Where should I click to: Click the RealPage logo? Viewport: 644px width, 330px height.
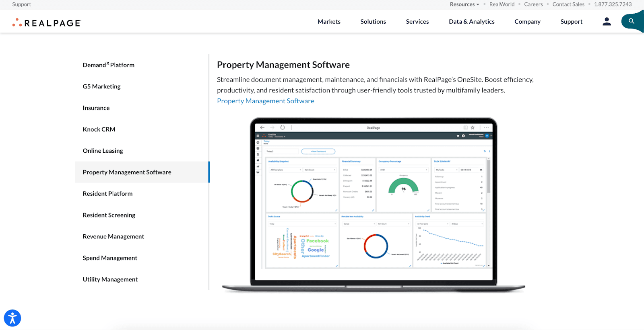tap(47, 23)
